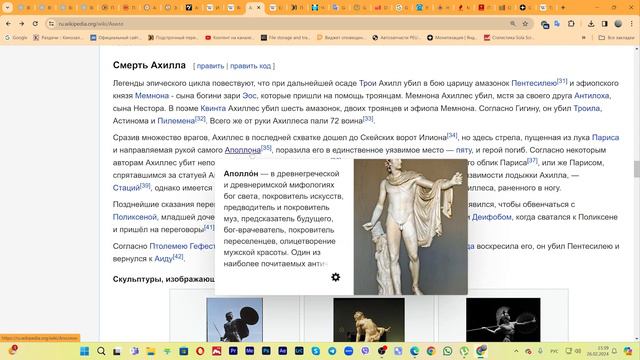Screen dimensions: 640x360
Task: Open Adobe Photoshop from taskbar
Action: pos(266,351)
